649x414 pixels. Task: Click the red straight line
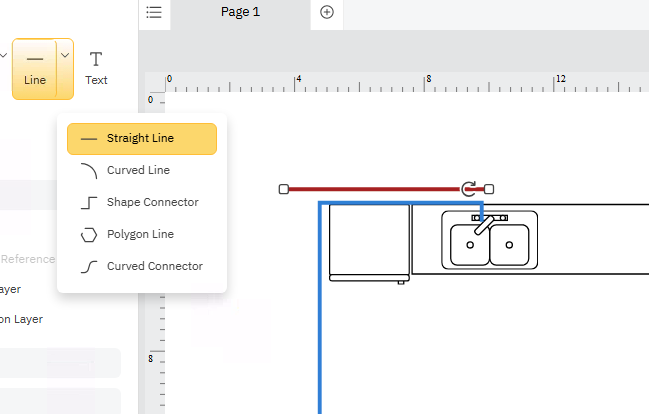click(x=373, y=189)
